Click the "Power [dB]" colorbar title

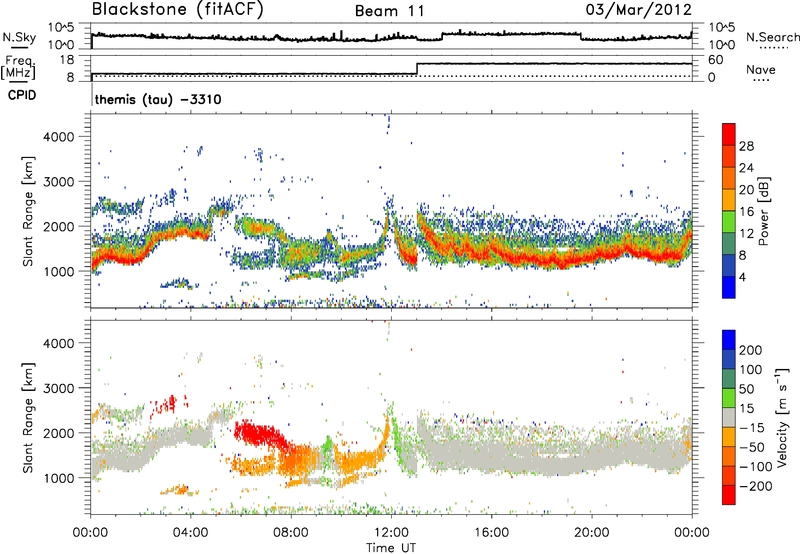click(x=764, y=211)
